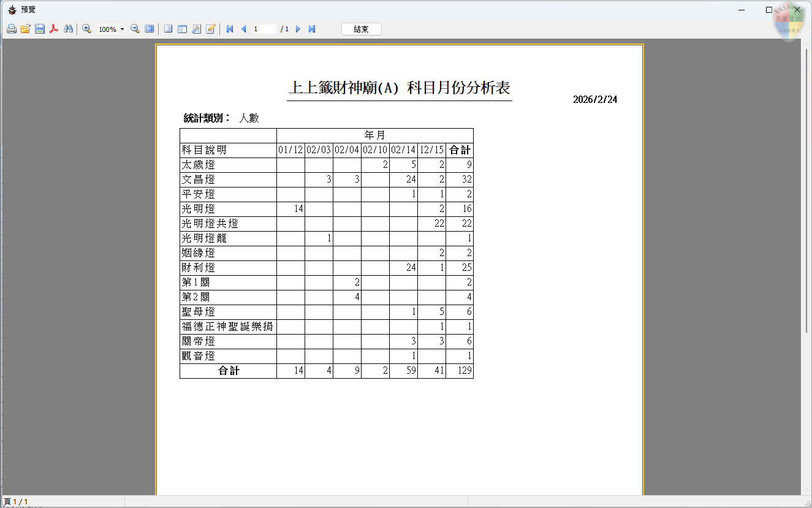Screen dimensions: 812x508
Task: Click inside the page number input field
Action: pyautogui.click(x=265, y=28)
